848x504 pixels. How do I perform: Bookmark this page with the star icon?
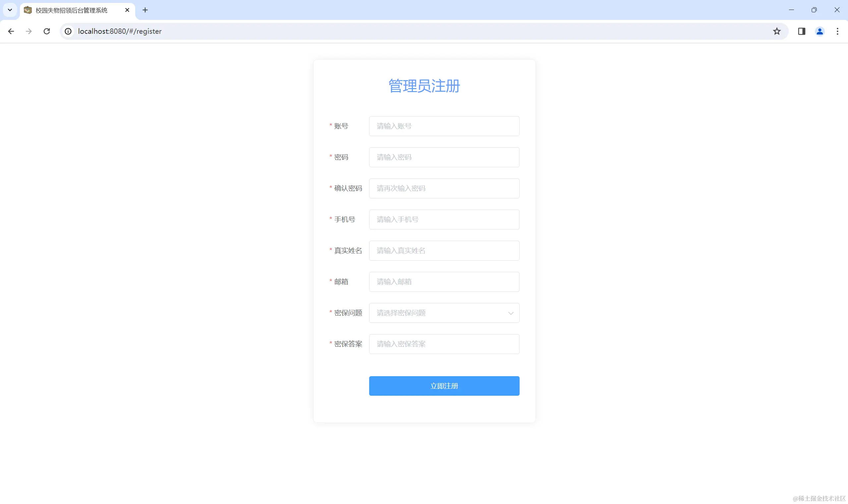click(776, 31)
